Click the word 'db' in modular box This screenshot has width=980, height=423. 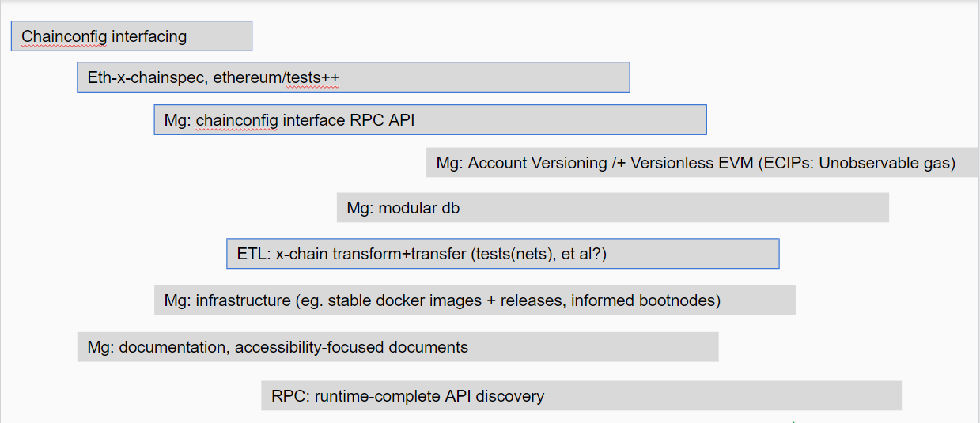coord(450,208)
